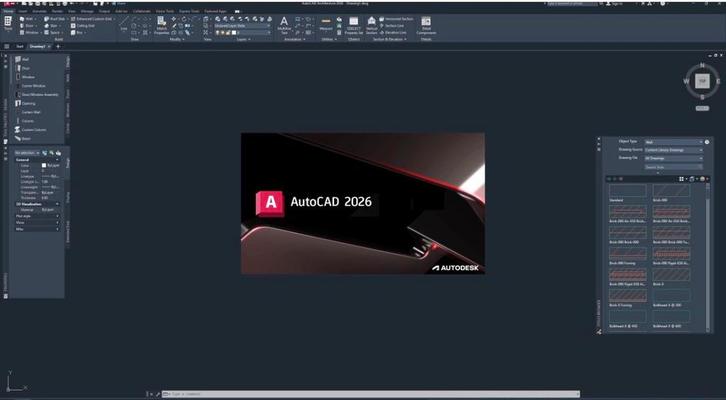Click the Measure tool in Utilities panel
726x400 pixels.
(x=326, y=24)
